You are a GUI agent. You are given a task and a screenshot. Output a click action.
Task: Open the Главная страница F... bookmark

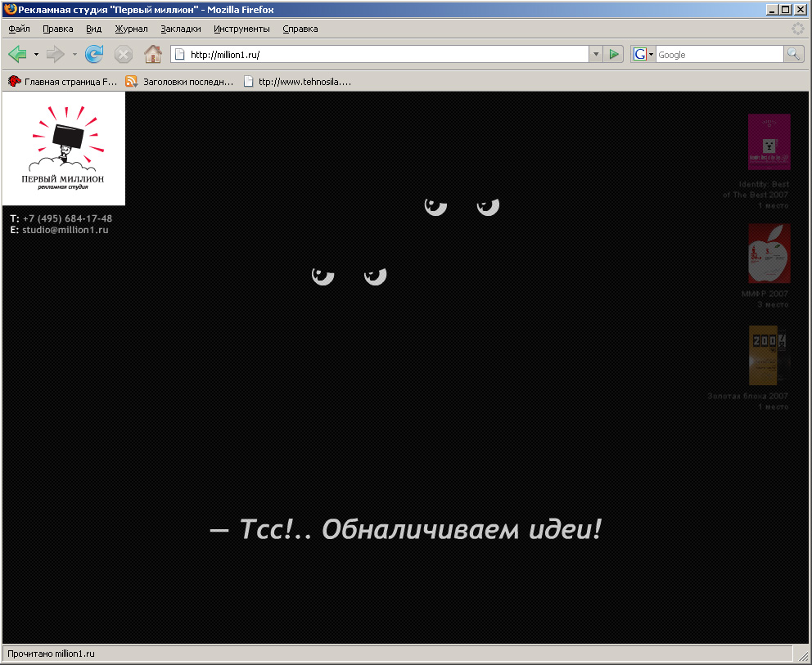(x=63, y=81)
